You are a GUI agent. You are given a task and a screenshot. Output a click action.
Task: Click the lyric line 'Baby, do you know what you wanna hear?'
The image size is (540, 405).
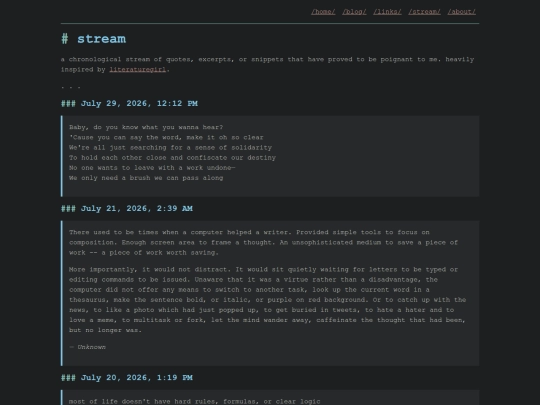click(146, 127)
